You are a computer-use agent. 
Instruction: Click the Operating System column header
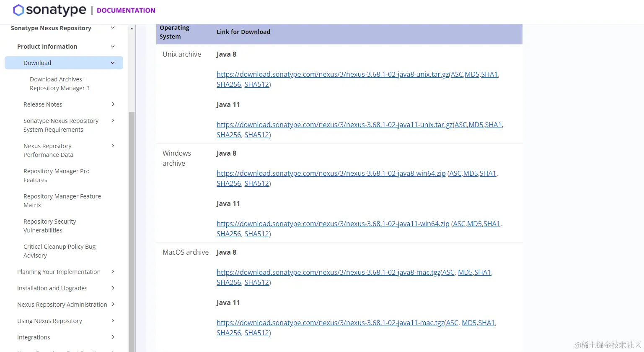[174, 32]
